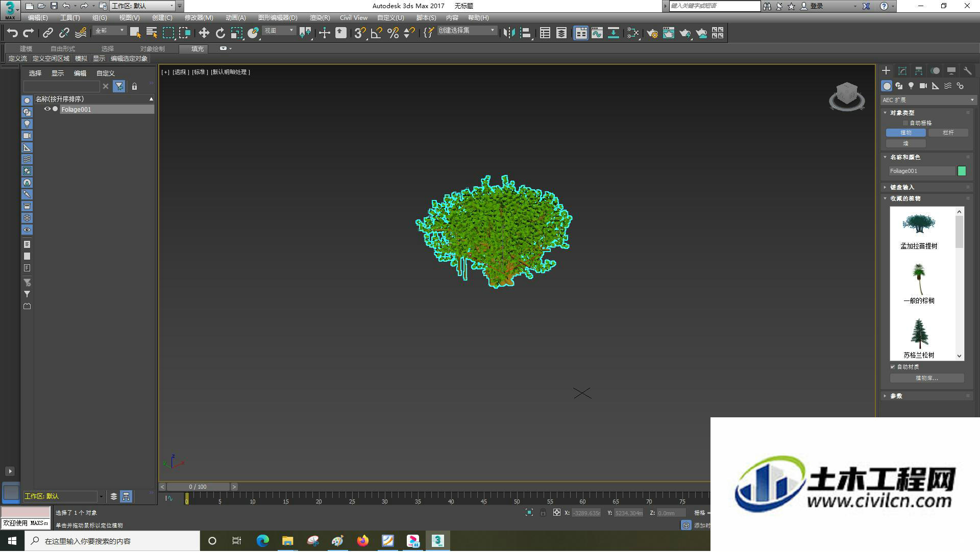Open the Modify command panel tab
Screen dimensions: 980x552
(x=902, y=71)
